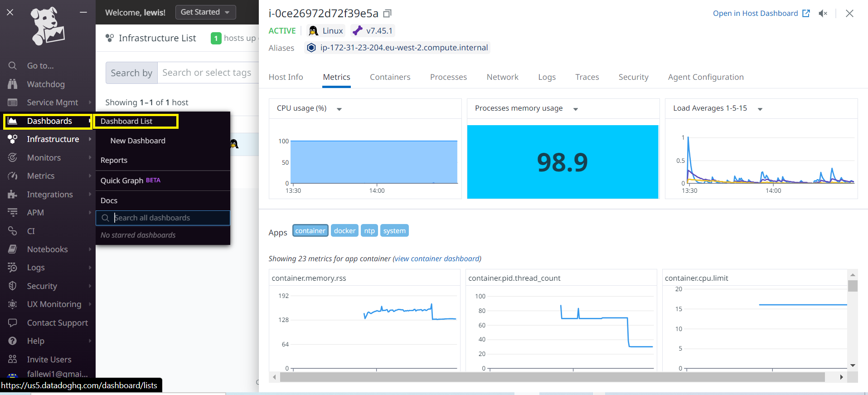Screen dimensions: 868x395
Task: Copy host ID with the copy icon
Action: point(387,14)
